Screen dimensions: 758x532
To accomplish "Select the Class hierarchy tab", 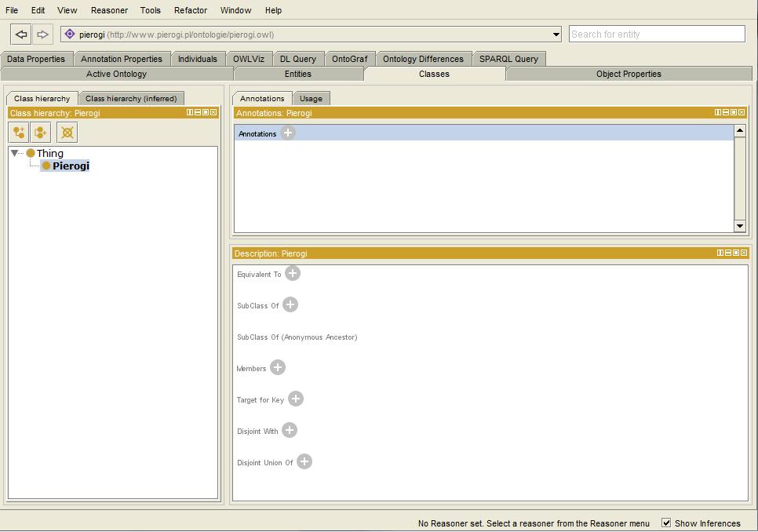I will pos(42,98).
